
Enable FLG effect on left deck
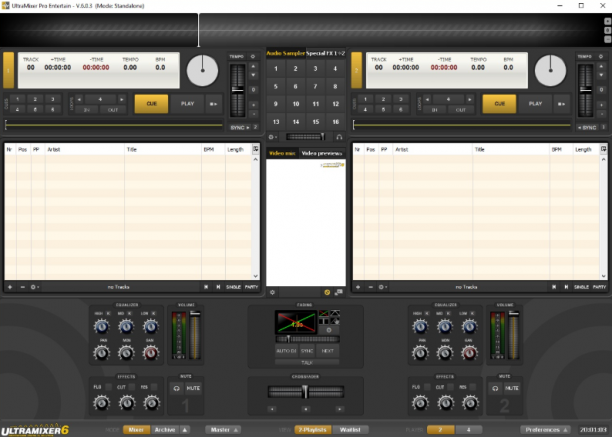pos(109,387)
